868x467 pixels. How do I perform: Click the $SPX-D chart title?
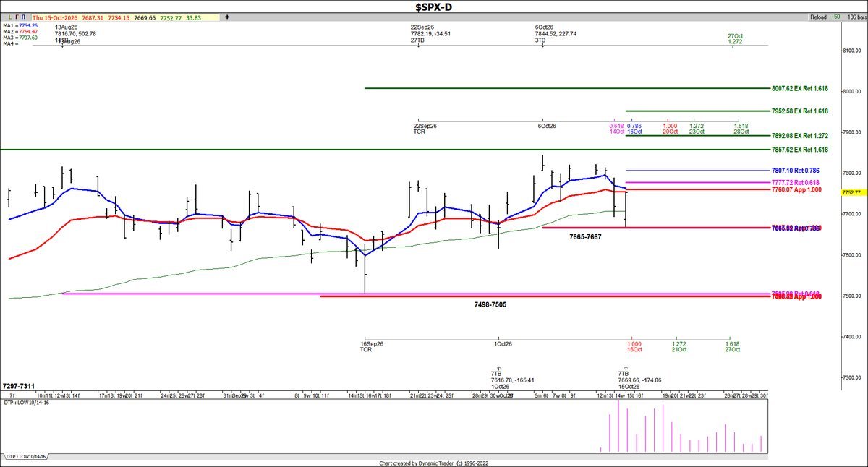pos(433,6)
